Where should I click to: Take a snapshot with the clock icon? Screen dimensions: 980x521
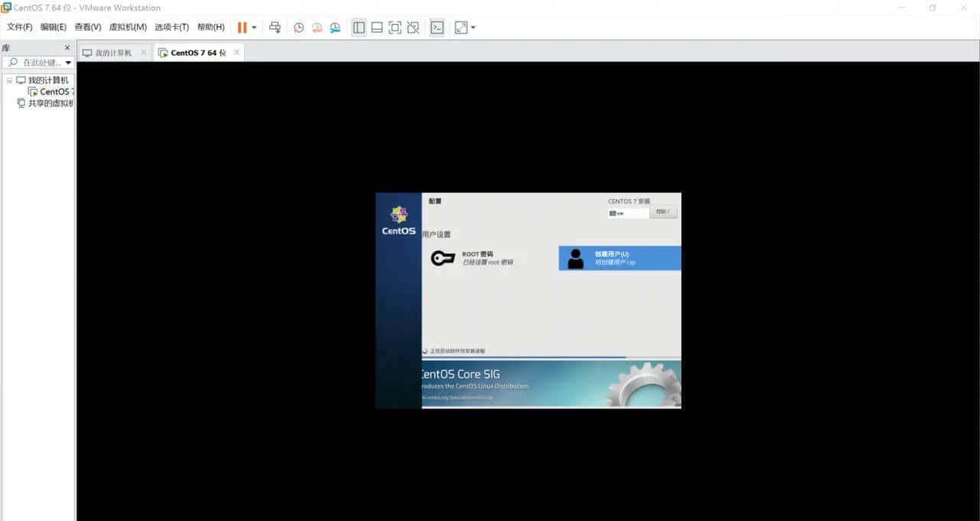click(x=299, y=28)
